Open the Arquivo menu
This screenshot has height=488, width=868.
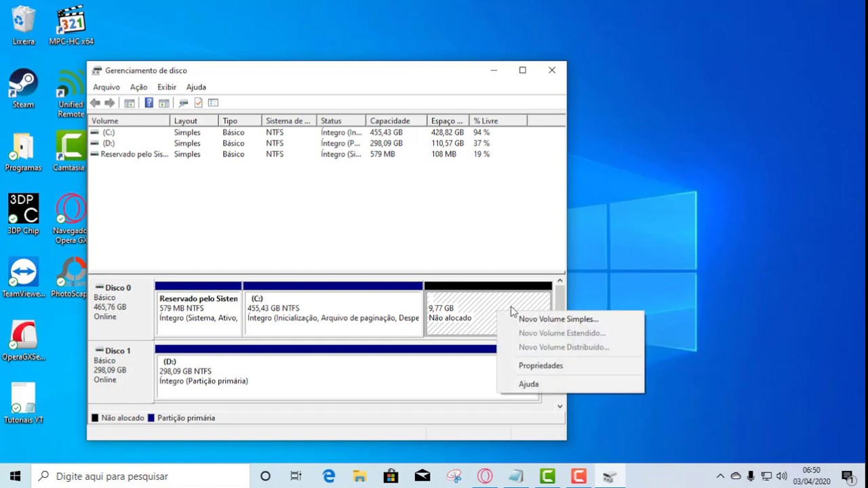point(106,87)
